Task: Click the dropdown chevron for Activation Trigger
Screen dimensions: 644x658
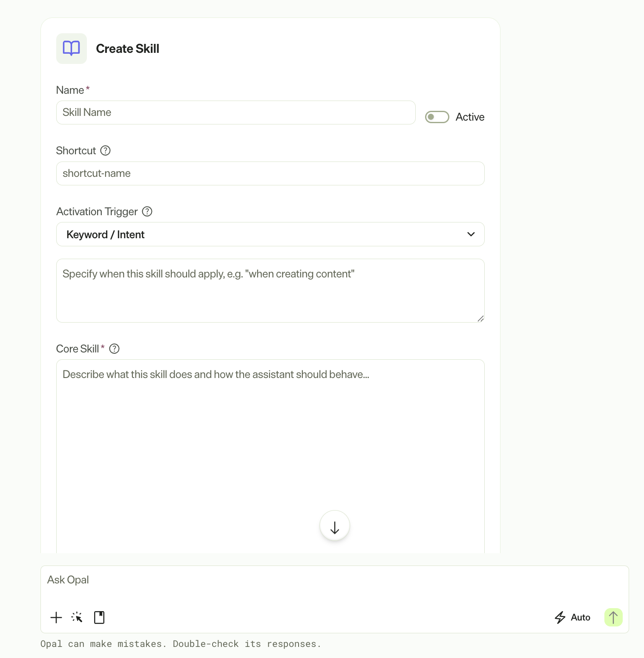Action: point(471,234)
